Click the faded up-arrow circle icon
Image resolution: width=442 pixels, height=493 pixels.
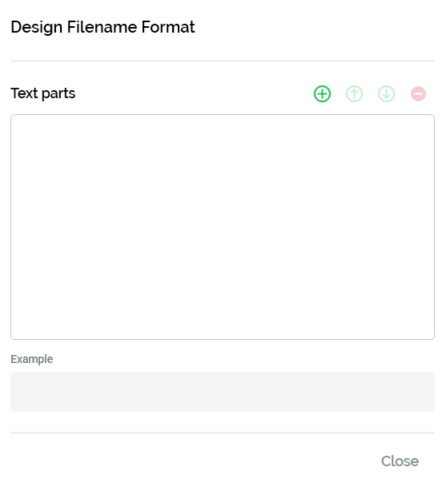354,94
